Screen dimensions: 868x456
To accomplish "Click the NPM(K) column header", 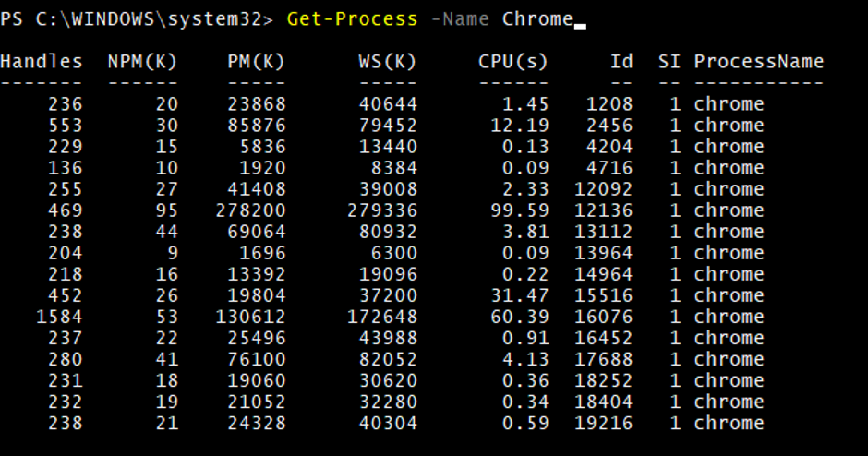I will click(x=143, y=62).
